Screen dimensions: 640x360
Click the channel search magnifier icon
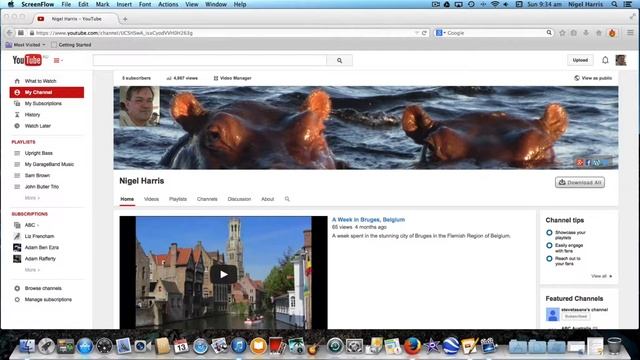point(287,199)
